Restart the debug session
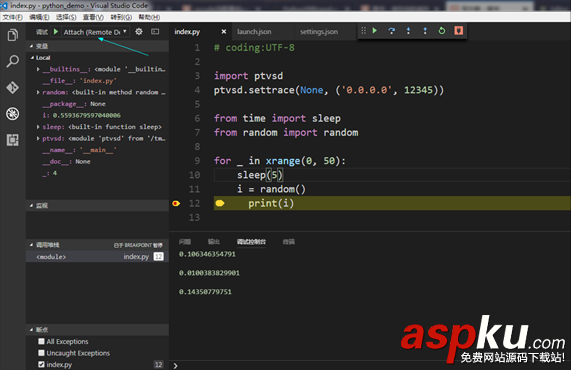 [442, 31]
